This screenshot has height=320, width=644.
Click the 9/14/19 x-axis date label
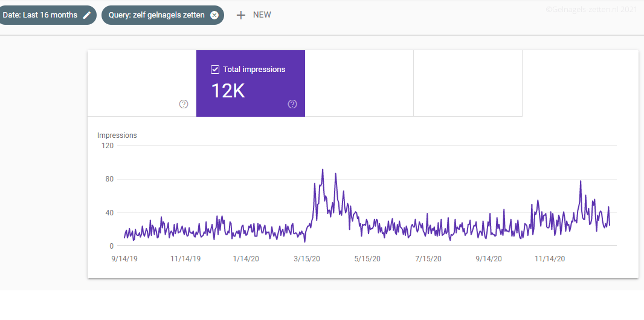(x=123, y=259)
